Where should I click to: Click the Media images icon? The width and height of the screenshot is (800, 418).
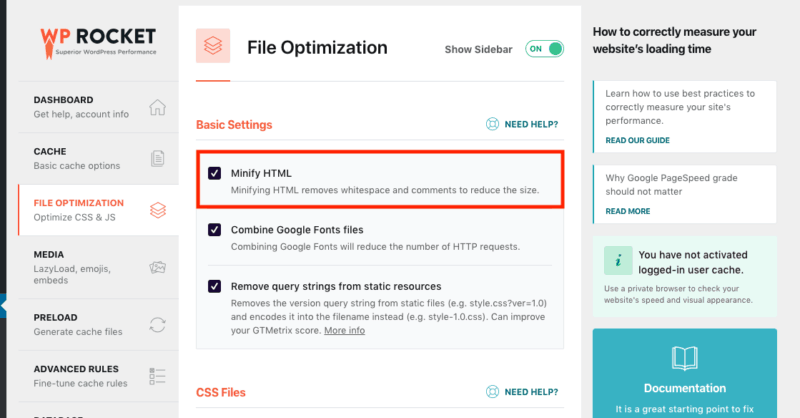(x=158, y=267)
